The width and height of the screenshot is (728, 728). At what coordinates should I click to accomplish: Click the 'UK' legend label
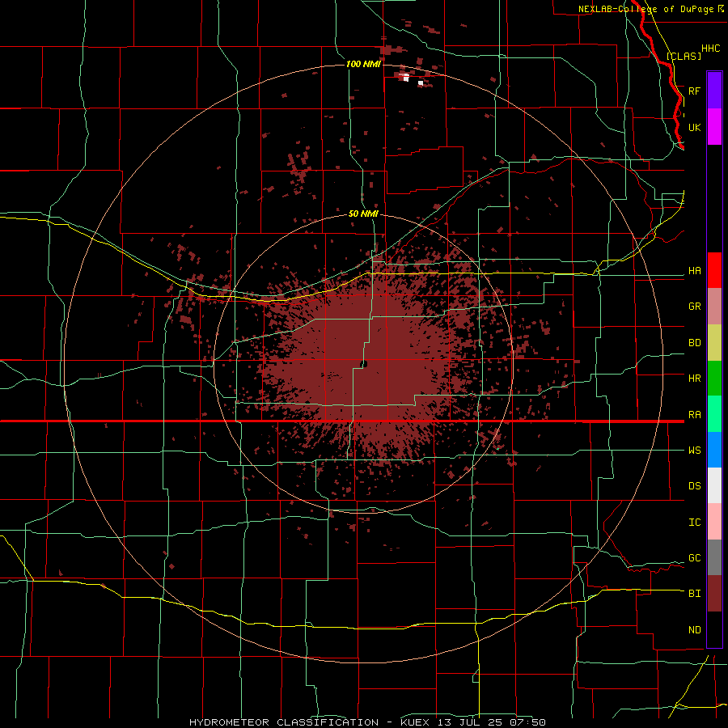[694, 127]
